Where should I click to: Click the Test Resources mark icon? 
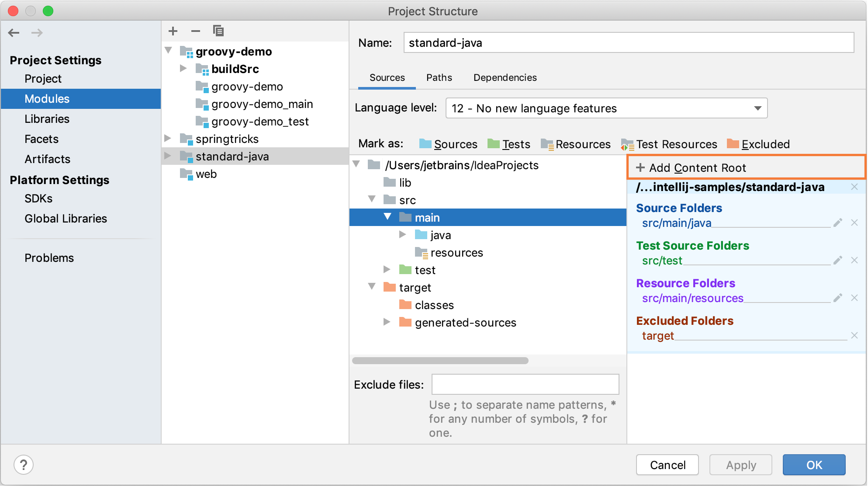pyautogui.click(x=626, y=144)
